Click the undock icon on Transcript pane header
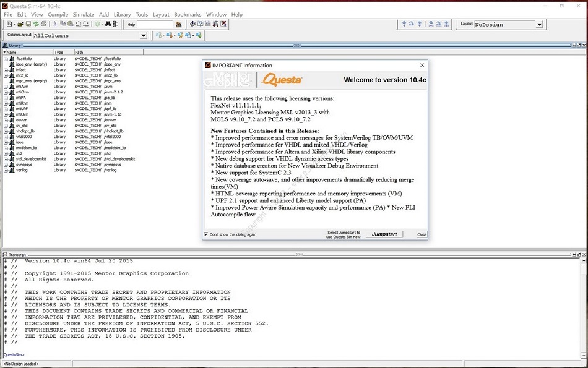Image resolution: width=588 pixels, height=368 pixels. tap(579, 254)
